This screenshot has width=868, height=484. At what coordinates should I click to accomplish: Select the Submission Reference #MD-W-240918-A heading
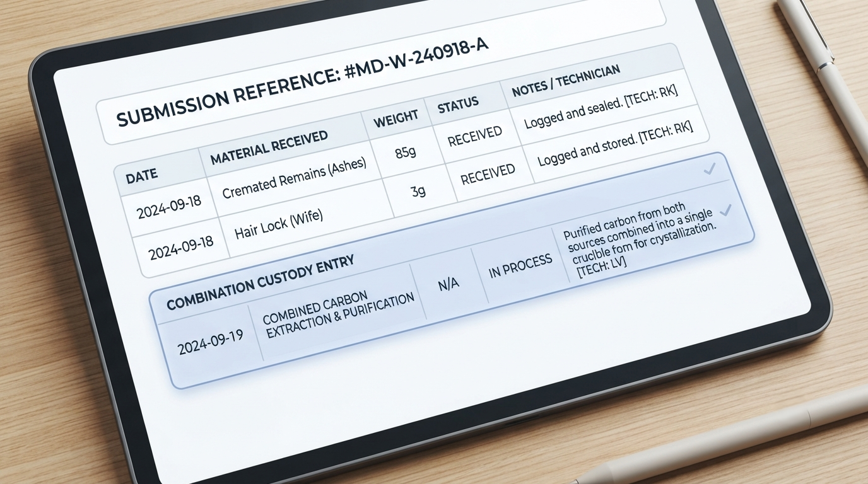click(303, 82)
